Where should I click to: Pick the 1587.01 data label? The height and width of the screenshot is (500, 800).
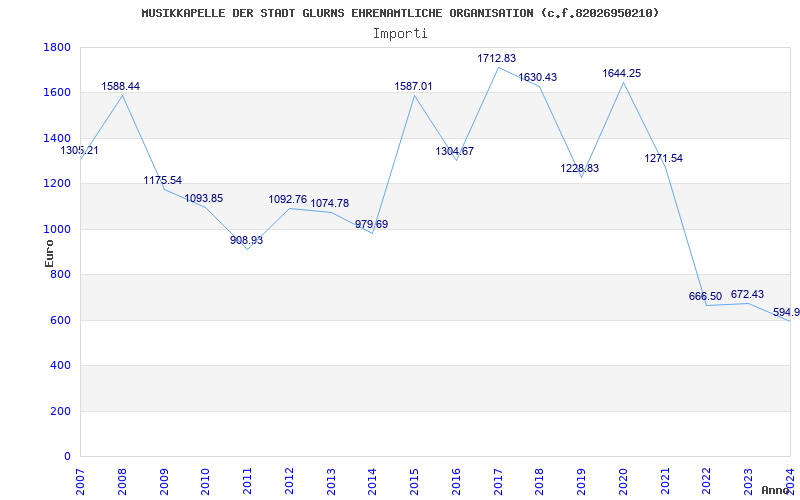413,87
